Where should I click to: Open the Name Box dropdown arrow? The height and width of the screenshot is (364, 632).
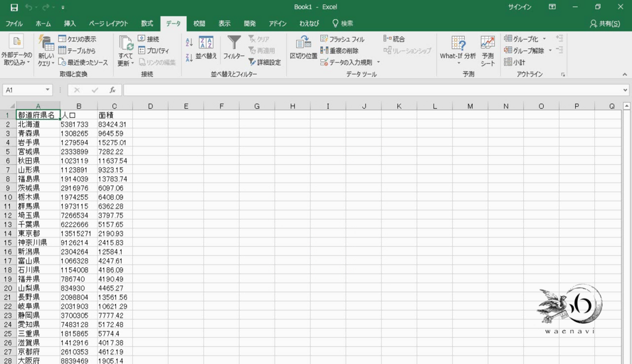[48, 90]
